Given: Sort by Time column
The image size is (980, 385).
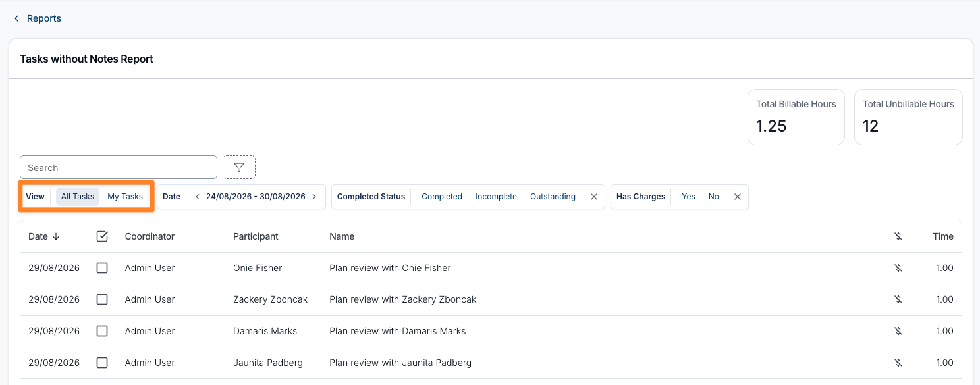Looking at the screenshot, I should point(943,236).
